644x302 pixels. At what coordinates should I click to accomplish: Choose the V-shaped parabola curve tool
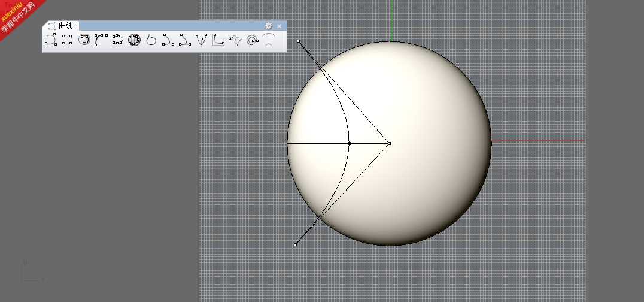coord(201,40)
